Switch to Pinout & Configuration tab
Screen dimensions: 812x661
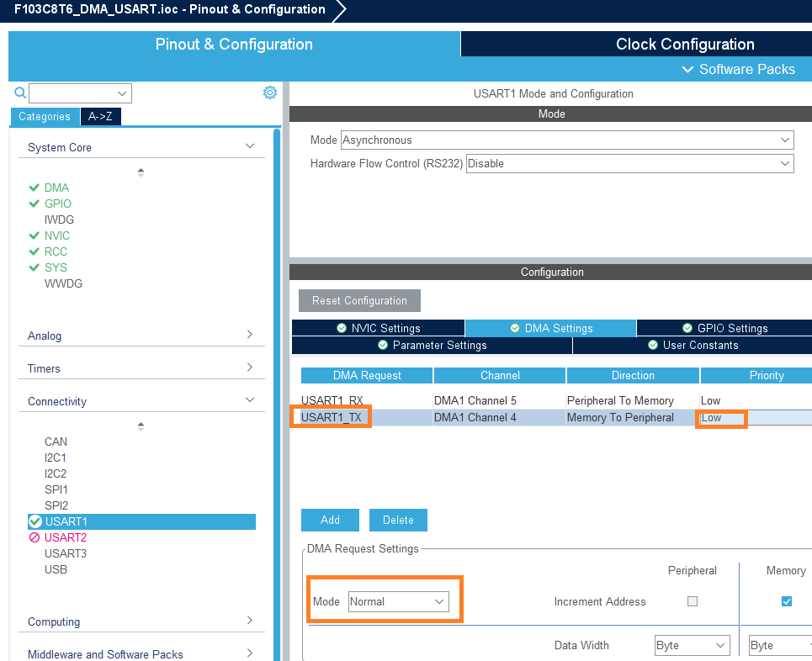click(234, 44)
